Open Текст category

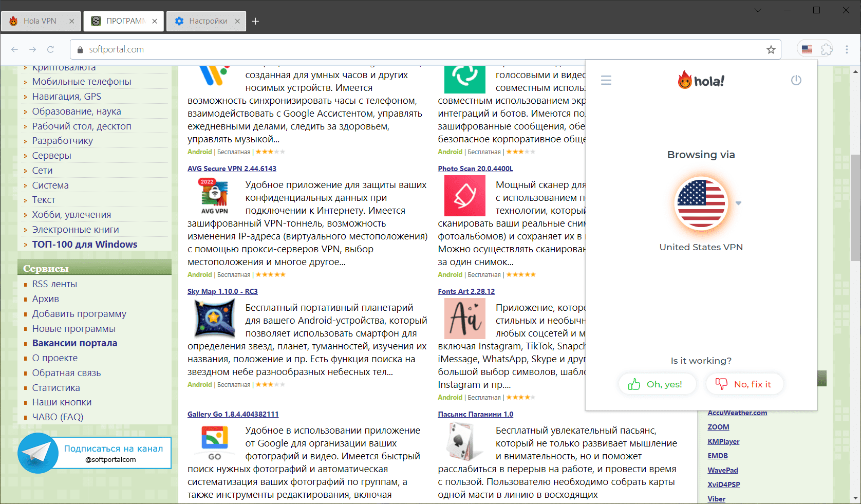point(44,200)
